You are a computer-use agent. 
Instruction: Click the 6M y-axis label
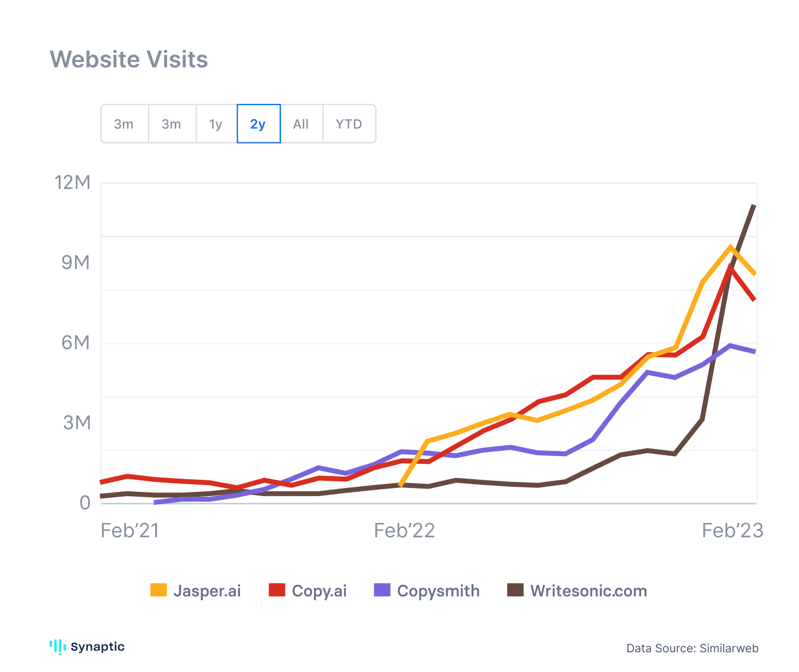76,342
